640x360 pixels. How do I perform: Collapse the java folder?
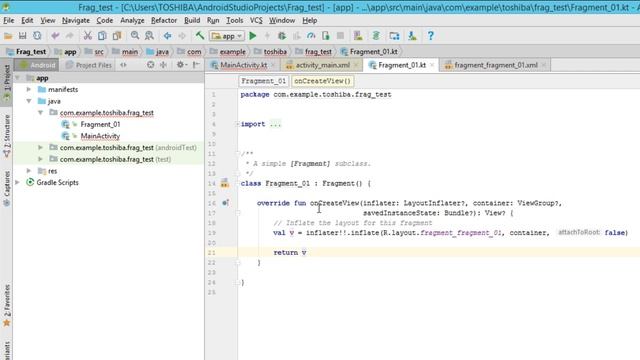29,101
